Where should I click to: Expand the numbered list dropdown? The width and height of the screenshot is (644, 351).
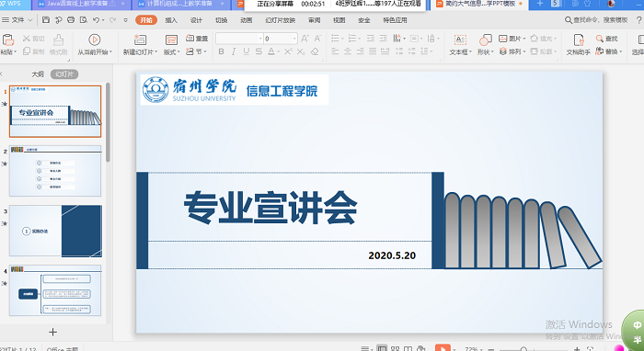360,39
